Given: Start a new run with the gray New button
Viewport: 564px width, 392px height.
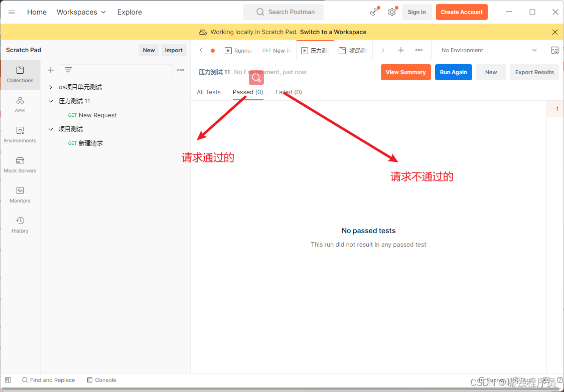Looking at the screenshot, I should [491, 72].
